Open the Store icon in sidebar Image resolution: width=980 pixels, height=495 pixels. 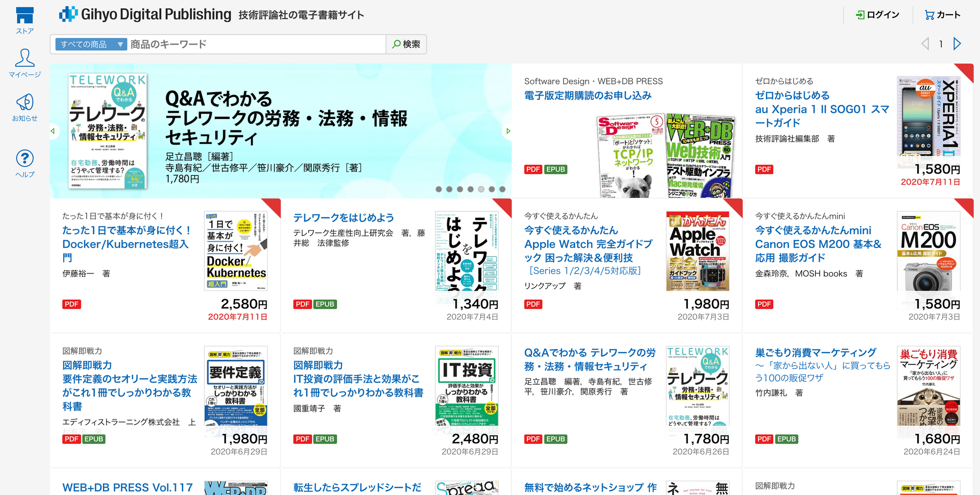[24, 20]
